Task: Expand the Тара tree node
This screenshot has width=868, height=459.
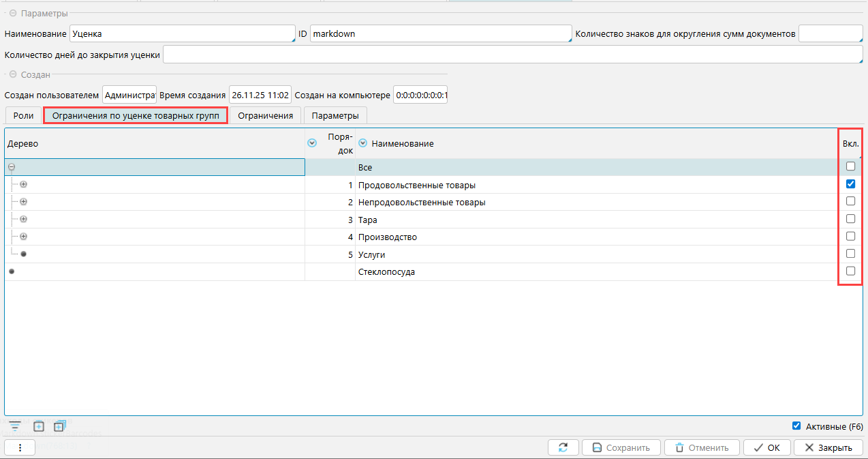Action: [23, 219]
